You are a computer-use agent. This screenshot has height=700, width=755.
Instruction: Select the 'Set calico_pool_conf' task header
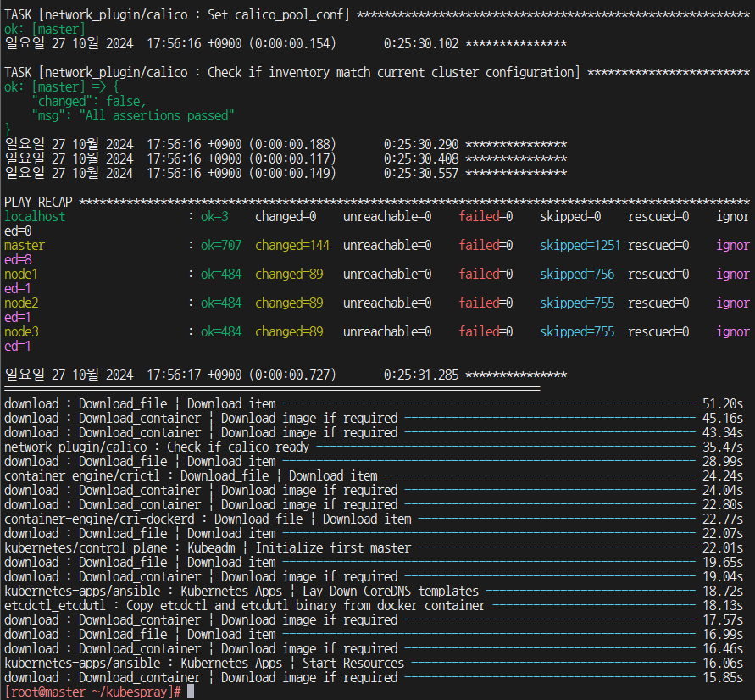pyautogui.click(x=177, y=15)
